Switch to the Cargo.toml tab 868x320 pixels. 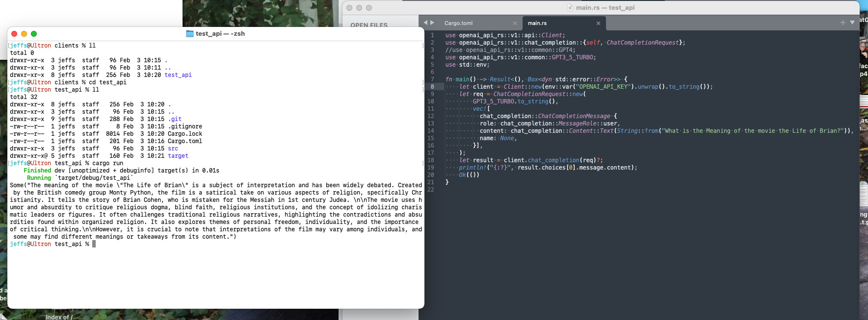click(459, 23)
